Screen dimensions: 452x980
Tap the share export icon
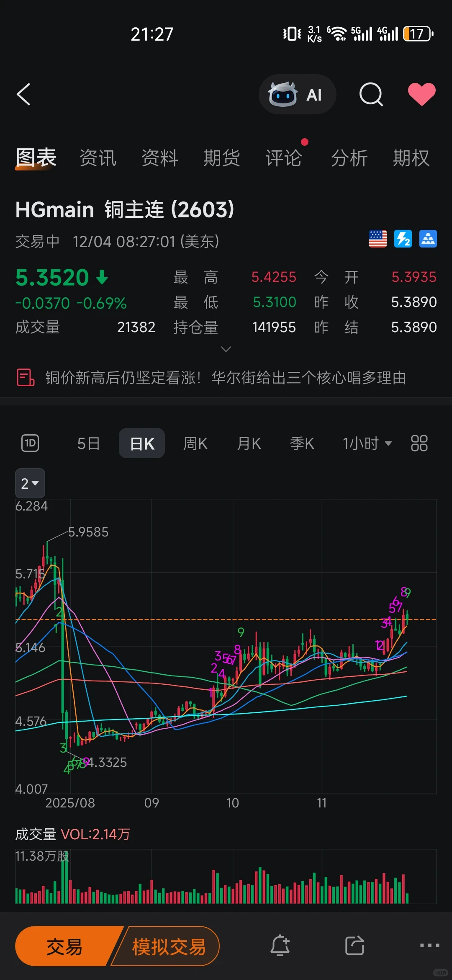tap(354, 946)
